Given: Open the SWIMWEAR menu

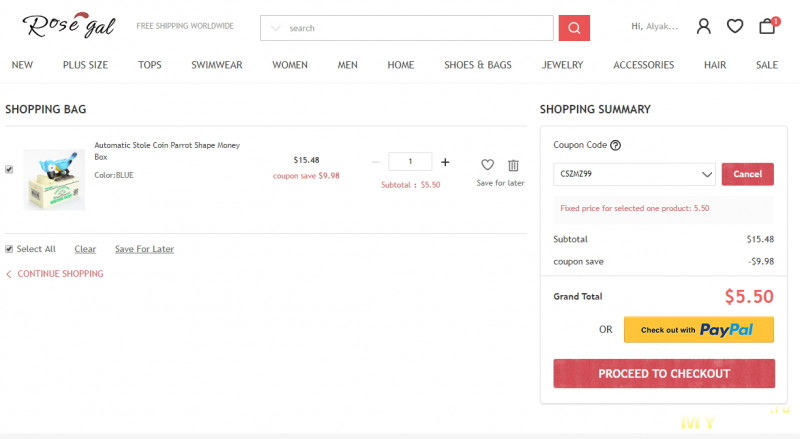Looking at the screenshot, I should click(217, 65).
